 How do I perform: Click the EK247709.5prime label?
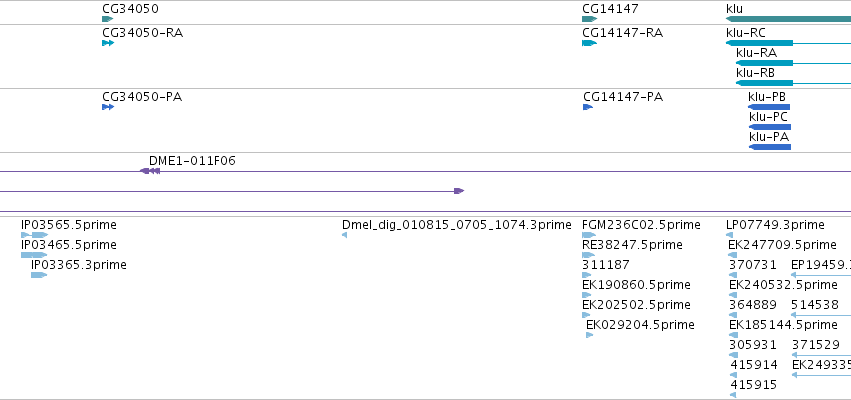[782, 245]
